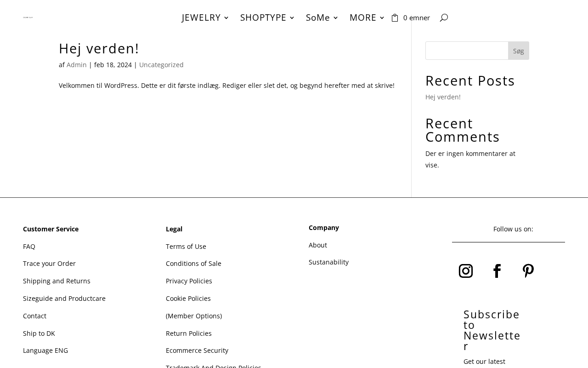This screenshot has width=588, height=368.
Task: Focus the sidebar search input field
Action: pyautogui.click(x=467, y=51)
